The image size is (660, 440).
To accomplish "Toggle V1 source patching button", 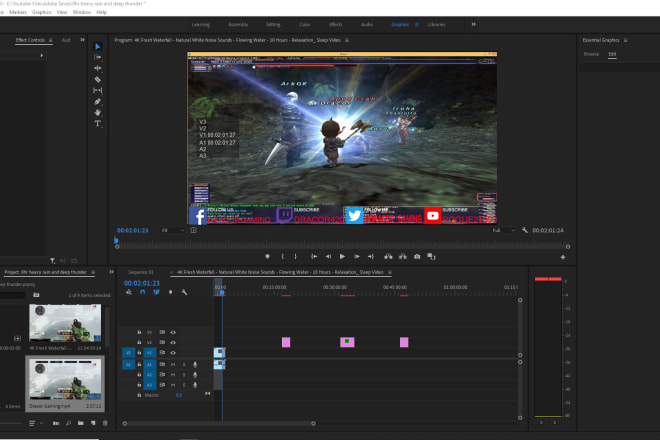I will coord(128,352).
